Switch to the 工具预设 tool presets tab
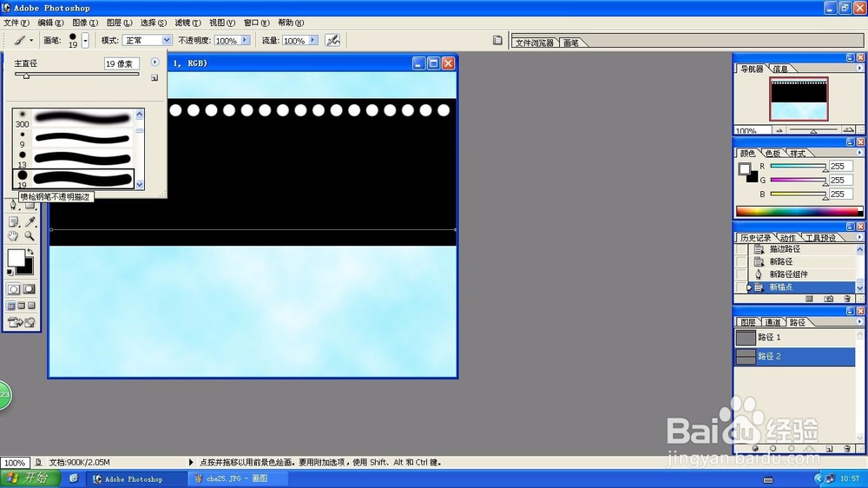This screenshot has width=868, height=488. tap(820, 238)
